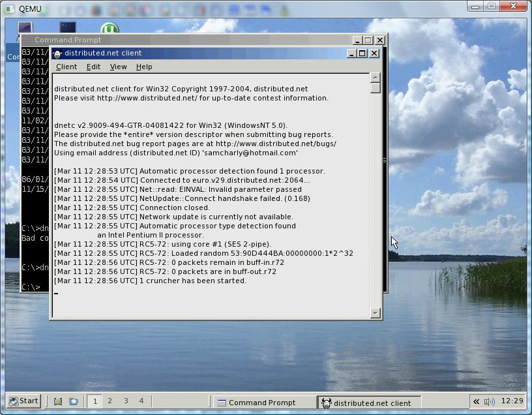Click the Start button
532x415 pixels.
[23, 401]
